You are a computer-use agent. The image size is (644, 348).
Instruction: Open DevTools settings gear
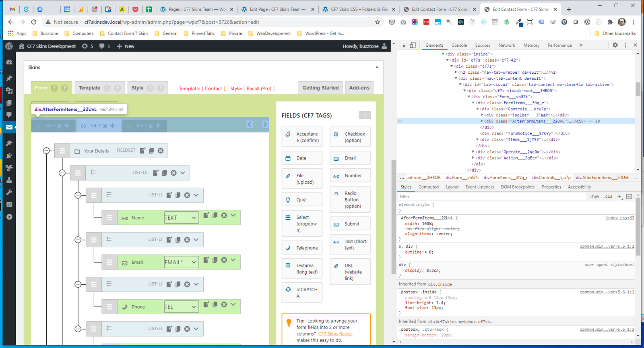click(615, 45)
